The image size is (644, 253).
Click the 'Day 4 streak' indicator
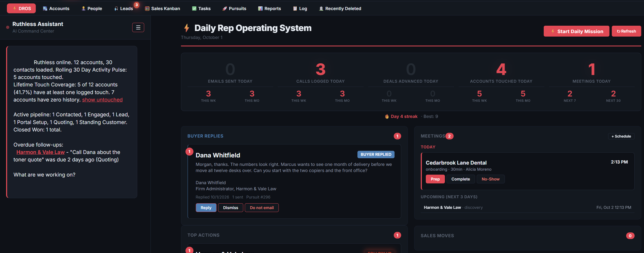[401, 116]
